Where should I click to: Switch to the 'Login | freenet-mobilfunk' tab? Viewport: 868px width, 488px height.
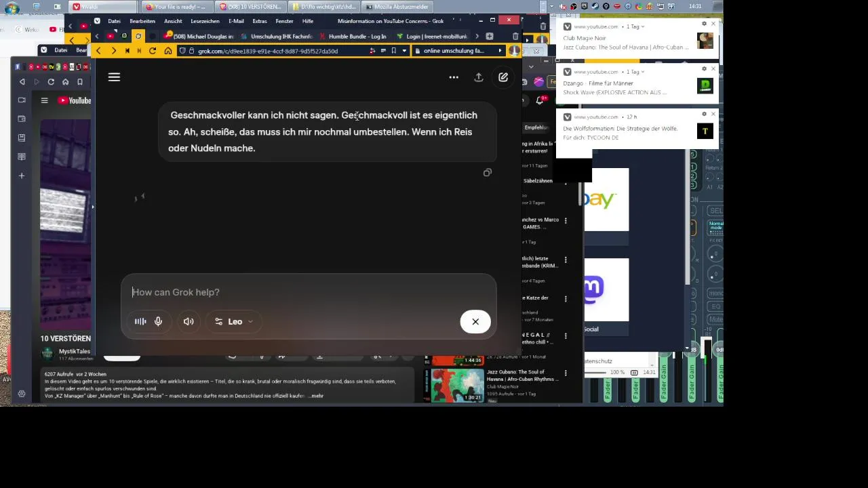coord(431,37)
